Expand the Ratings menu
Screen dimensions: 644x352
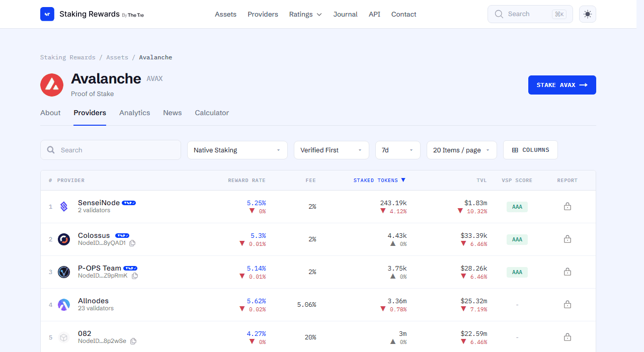pos(305,14)
